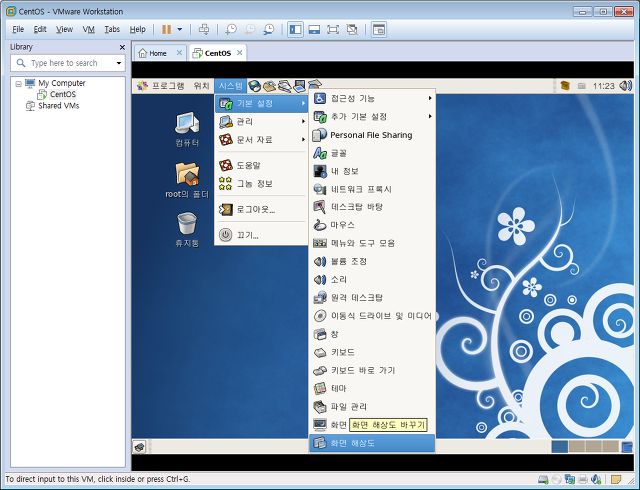Choose 끄기 shutdown menu entry
This screenshot has height=490, width=640.
tap(261, 235)
